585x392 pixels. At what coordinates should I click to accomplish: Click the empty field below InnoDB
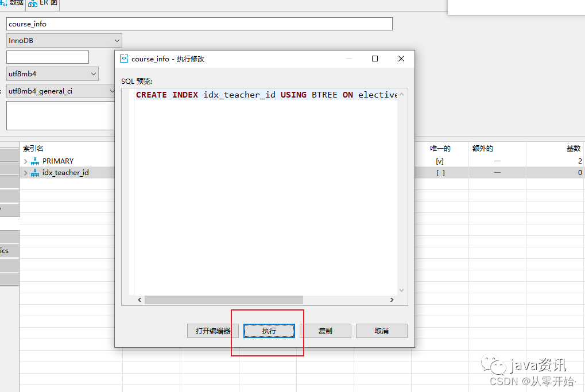(48, 57)
